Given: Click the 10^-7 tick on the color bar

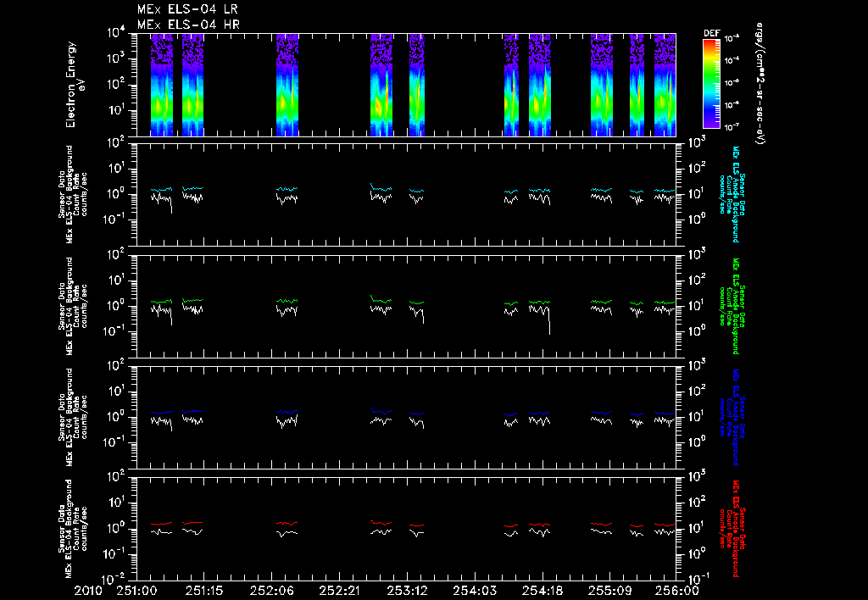Looking at the screenshot, I should [732, 127].
